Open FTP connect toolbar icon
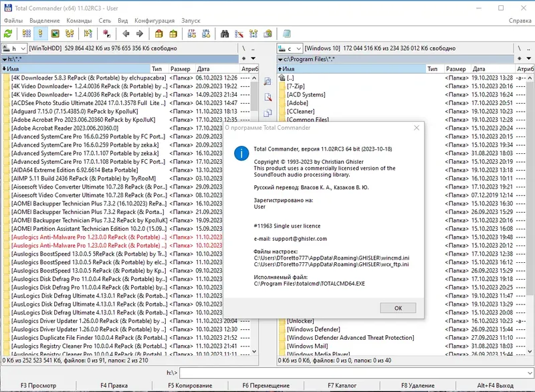 [192, 33]
